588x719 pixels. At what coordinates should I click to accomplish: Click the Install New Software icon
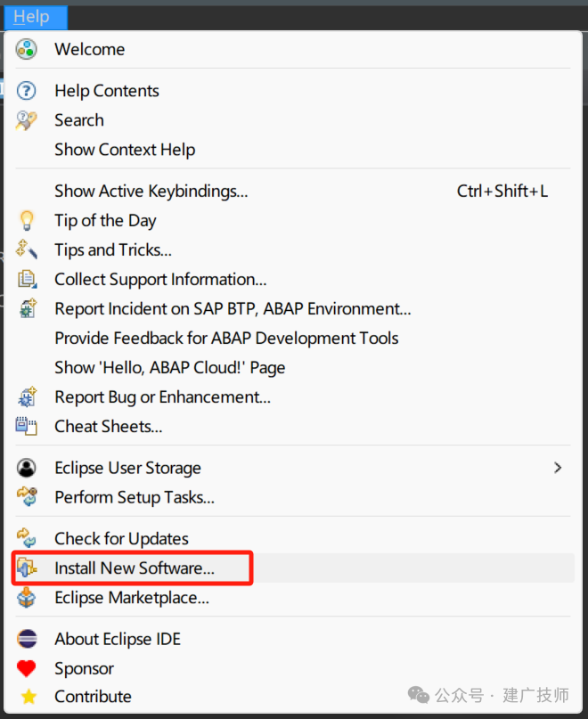[x=27, y=568]
